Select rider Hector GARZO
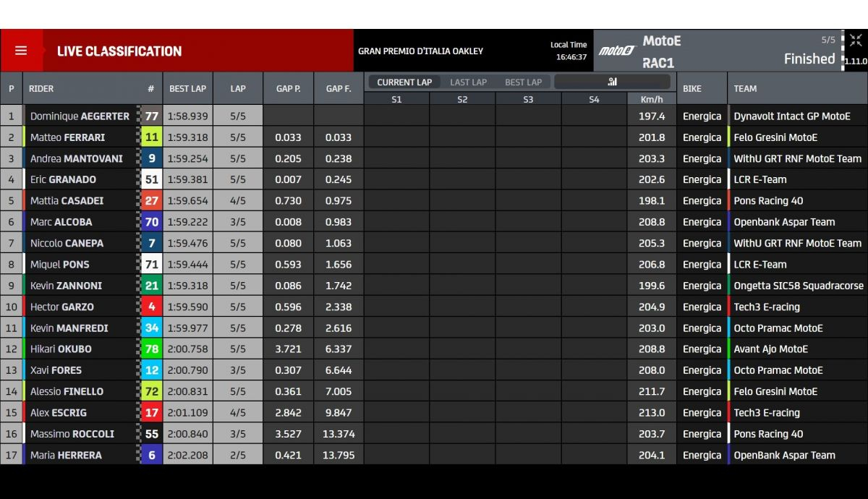Viewport: 868px width, 499px height. (61, 307)
